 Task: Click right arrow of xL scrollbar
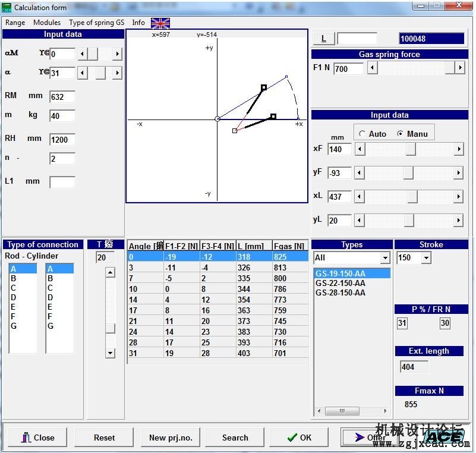(459, 197)
